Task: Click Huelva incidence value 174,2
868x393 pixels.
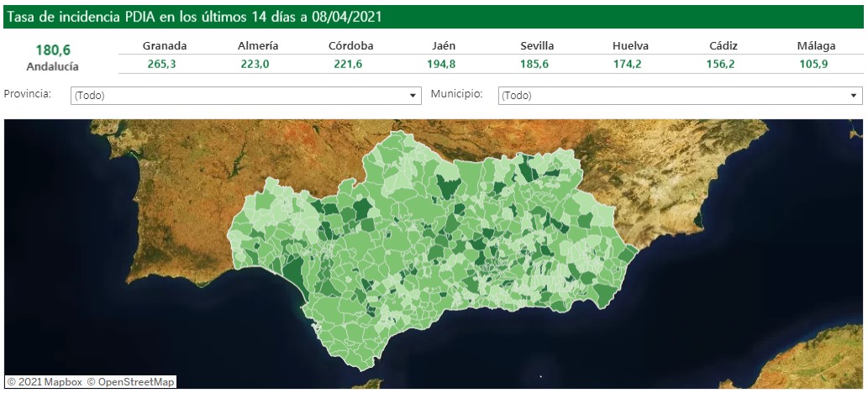Action: tap(627, 64)
